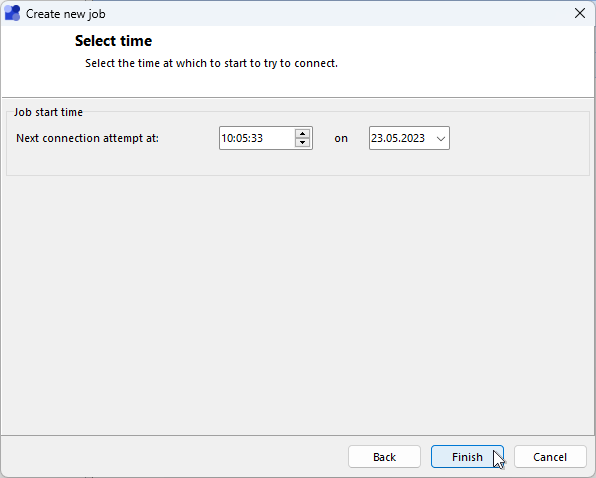The height and width of the screenshot is (478, 596).
Task: Click the Create new job title bar text
Action: pyautogui.click(x=65, y=14)
